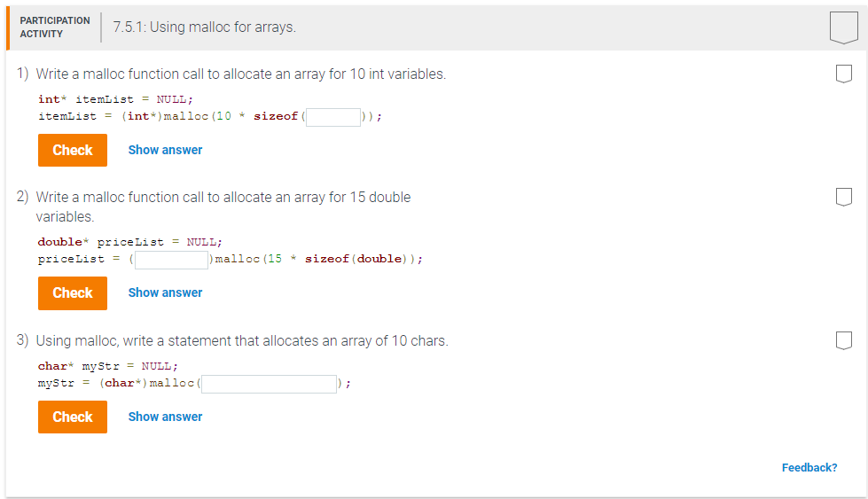Open the Feedback? link

tap(809, 467)
